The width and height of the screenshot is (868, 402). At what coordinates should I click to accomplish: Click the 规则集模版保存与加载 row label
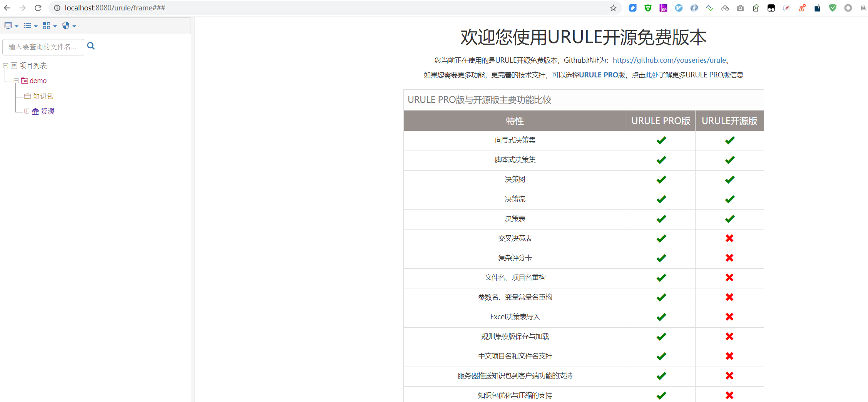coord(515,337)
